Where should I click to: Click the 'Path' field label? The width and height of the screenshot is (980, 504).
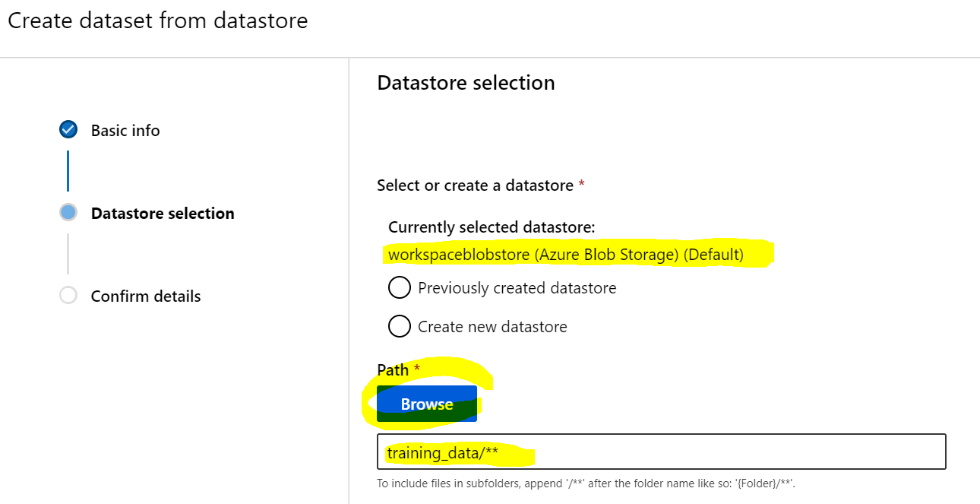tap(393, 370)
